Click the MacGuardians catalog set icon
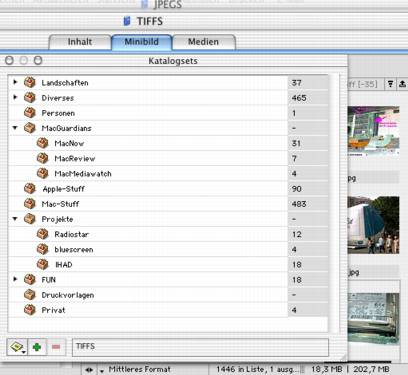The height and width of the screenshot is (375, 408). coord(30,128)
